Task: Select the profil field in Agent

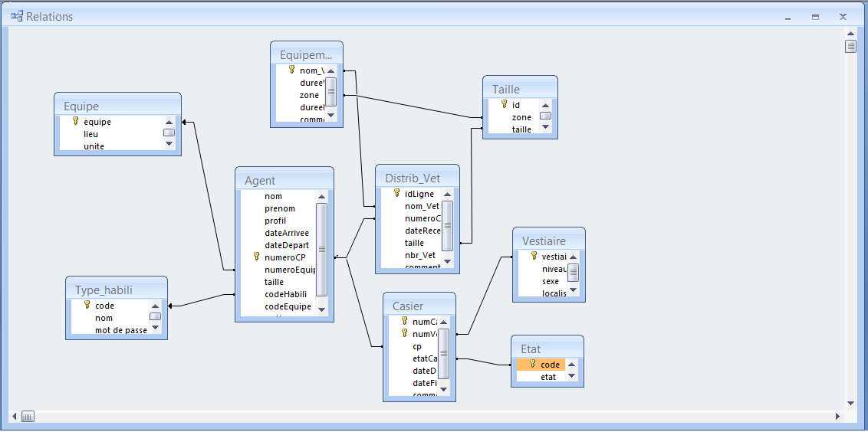Action: tap(275, 221)
